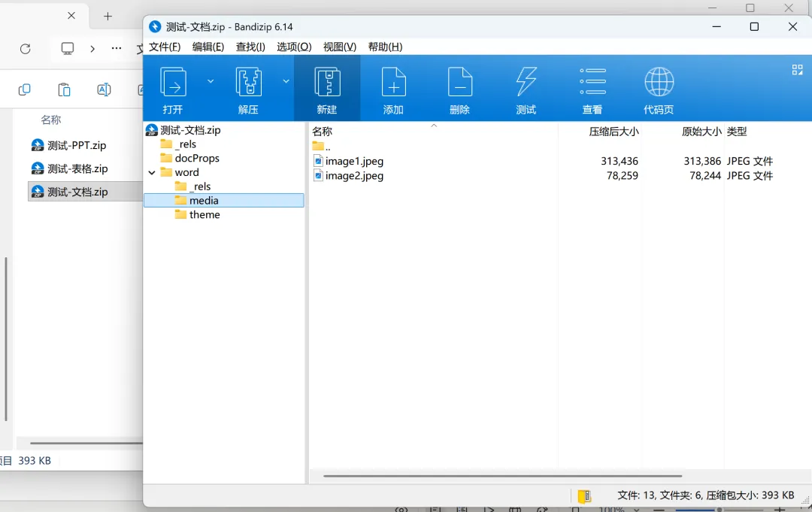812x512 pixels.
Task: Click the ellipsis button in the Explorer address bar
Action: 117,48
